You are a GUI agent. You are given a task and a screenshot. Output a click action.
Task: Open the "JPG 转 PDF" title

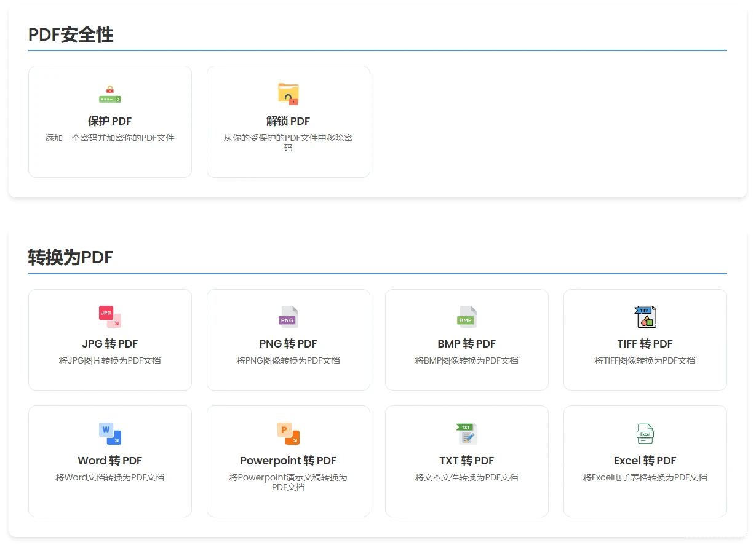click(110, 344)
